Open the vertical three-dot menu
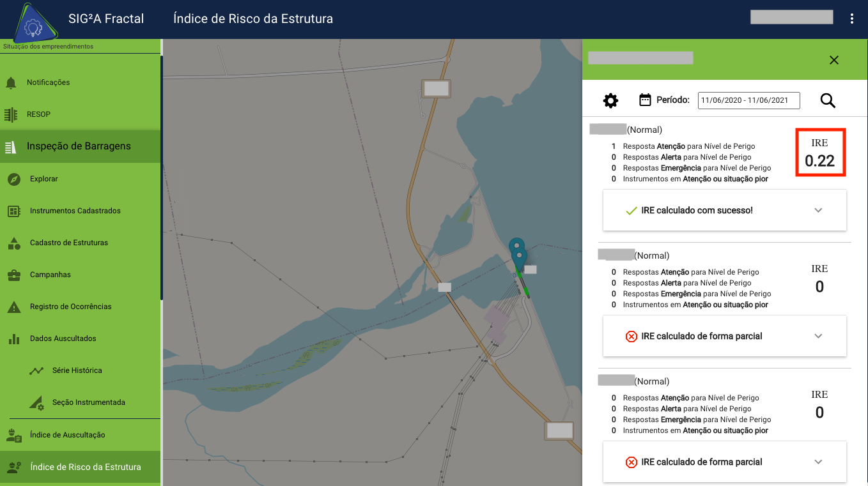Image resolution: width=868 pixels, height=486 pixels. point(852,19)
